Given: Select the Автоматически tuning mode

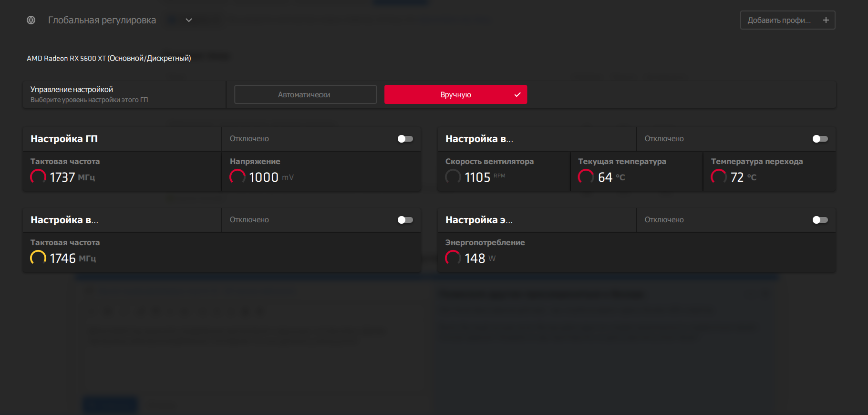Looking at the screenshot, I should 305,94.
